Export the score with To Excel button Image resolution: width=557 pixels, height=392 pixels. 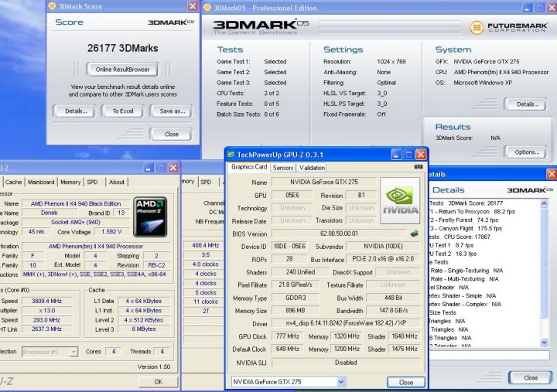pos(123,111)
